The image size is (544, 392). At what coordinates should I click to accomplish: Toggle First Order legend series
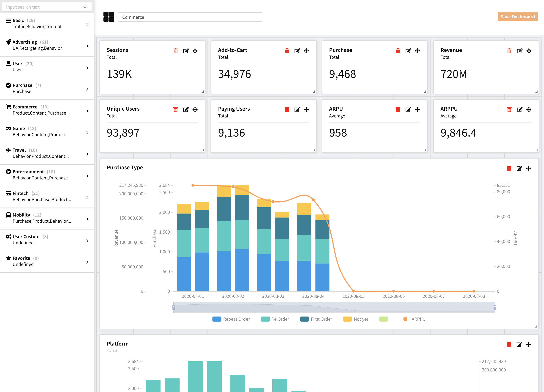316,319
